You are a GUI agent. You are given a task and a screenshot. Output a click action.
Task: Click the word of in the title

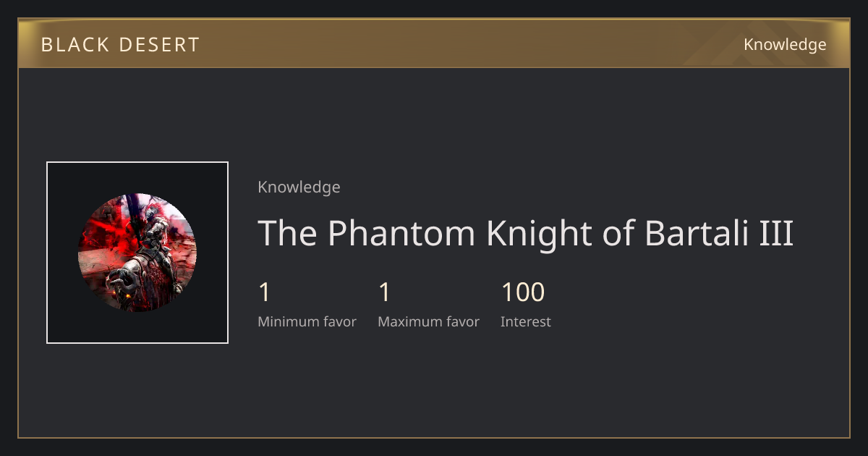coord(615,233)
